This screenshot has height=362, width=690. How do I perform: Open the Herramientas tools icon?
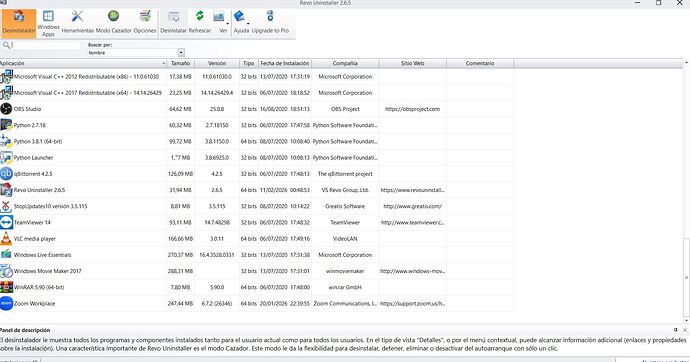point(77,23)
